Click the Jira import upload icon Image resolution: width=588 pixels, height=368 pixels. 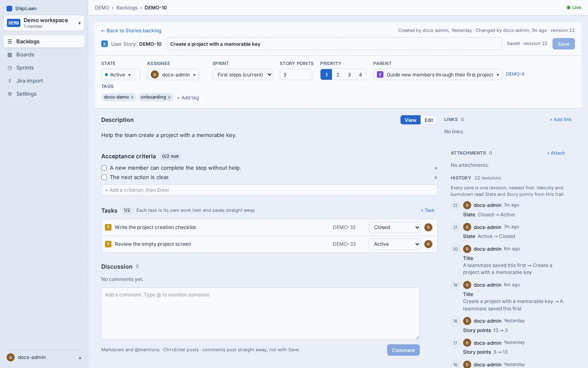10,81
